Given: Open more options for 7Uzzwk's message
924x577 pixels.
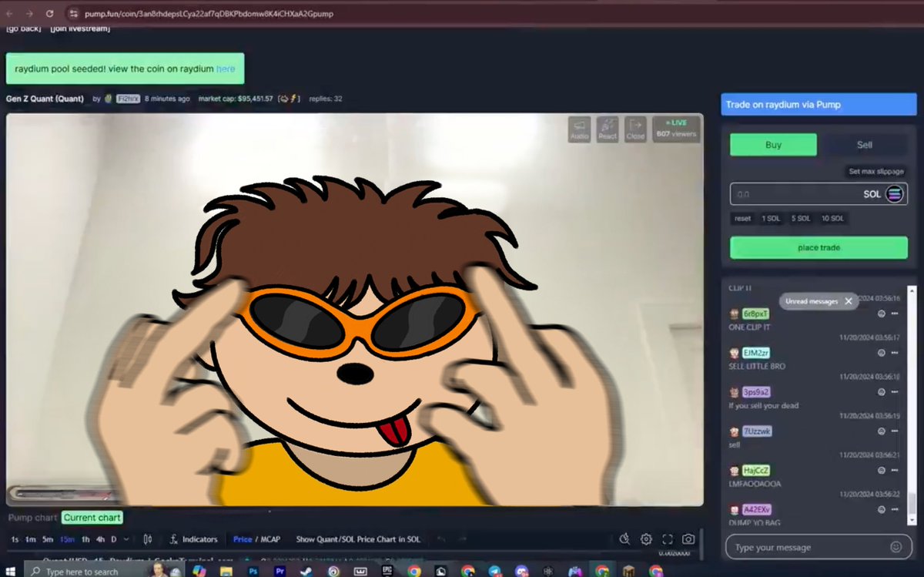Looking at the screenshot, I should point(895,431).
